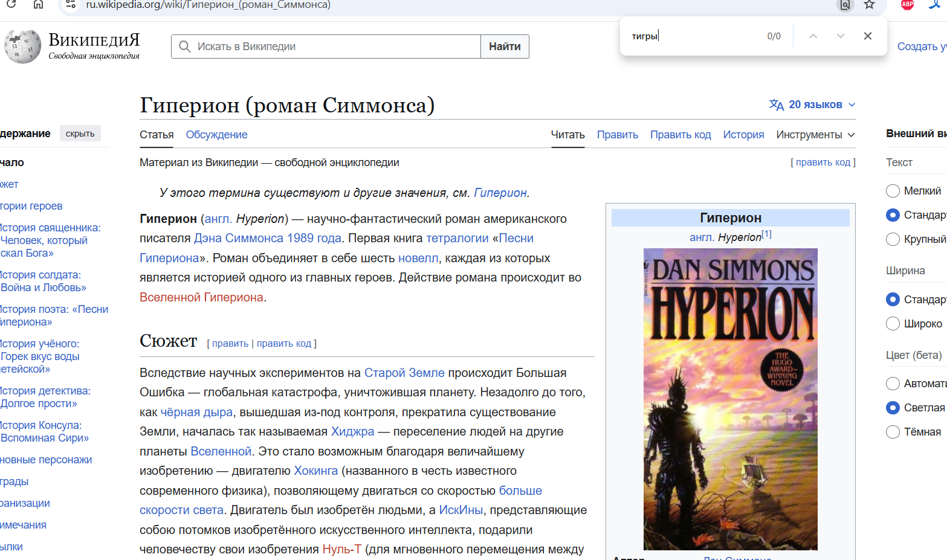Click 'править' next to Сюжет heading
947x560 pixels.
230,344
